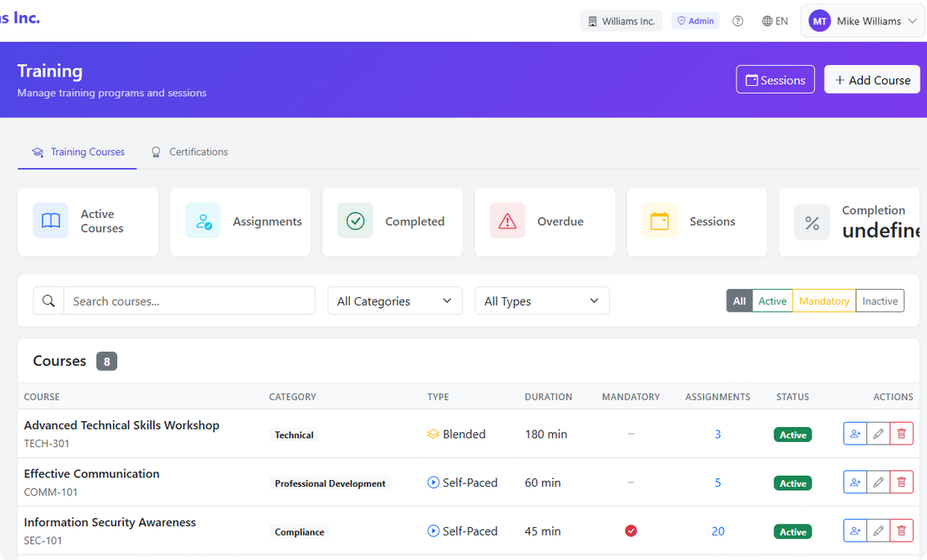Click the Overdue warning triangle icon

pos(506,221)
